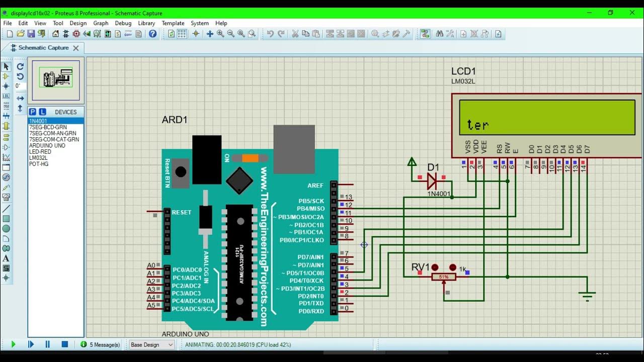
Task: Open the Tool menu
Action: pyautogui.click(x=58, y=23)
